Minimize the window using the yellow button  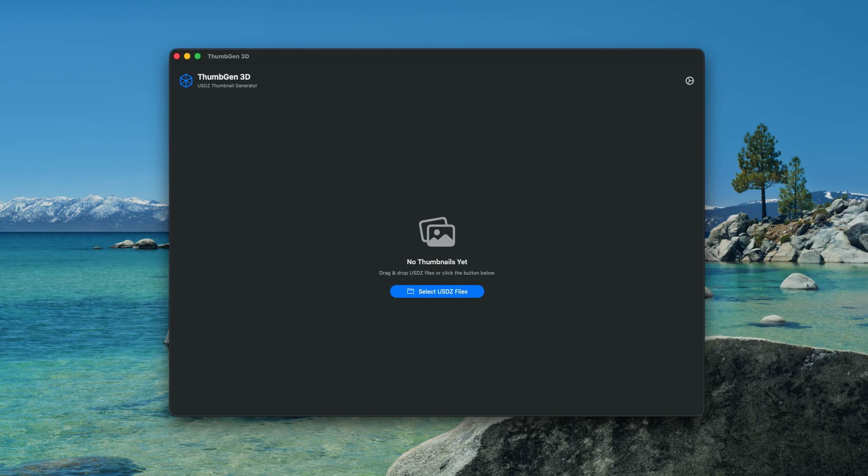tap(187, 56)
